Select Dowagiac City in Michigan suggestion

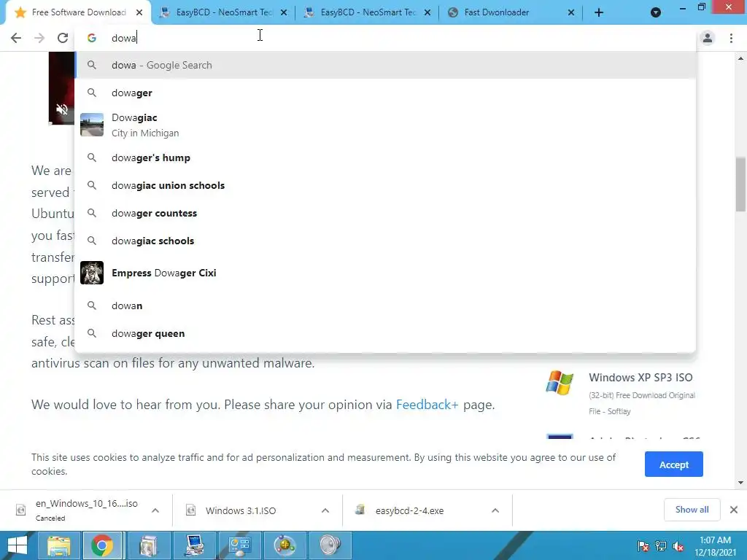tap(385, 125)
